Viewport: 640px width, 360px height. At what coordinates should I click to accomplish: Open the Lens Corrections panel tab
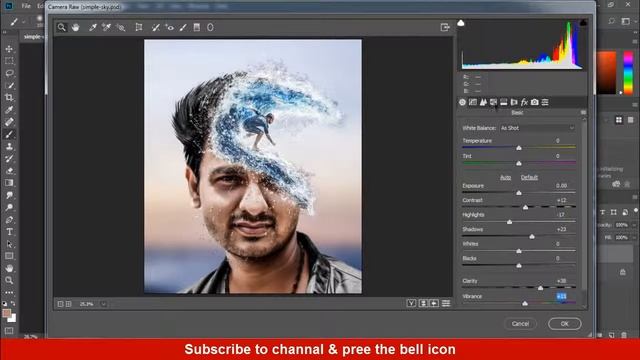[514, 102]
